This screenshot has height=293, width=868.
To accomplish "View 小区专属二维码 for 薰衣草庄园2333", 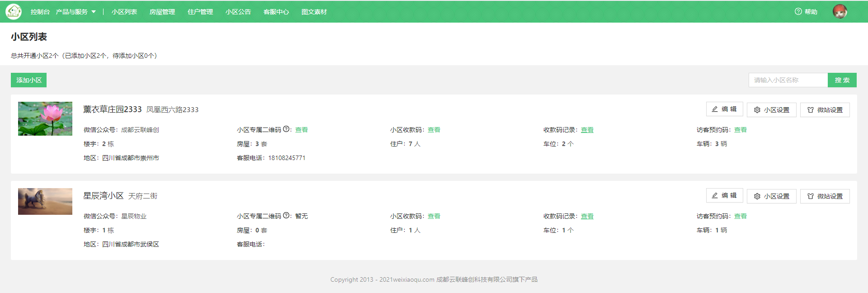I will [x=302, y=130].
